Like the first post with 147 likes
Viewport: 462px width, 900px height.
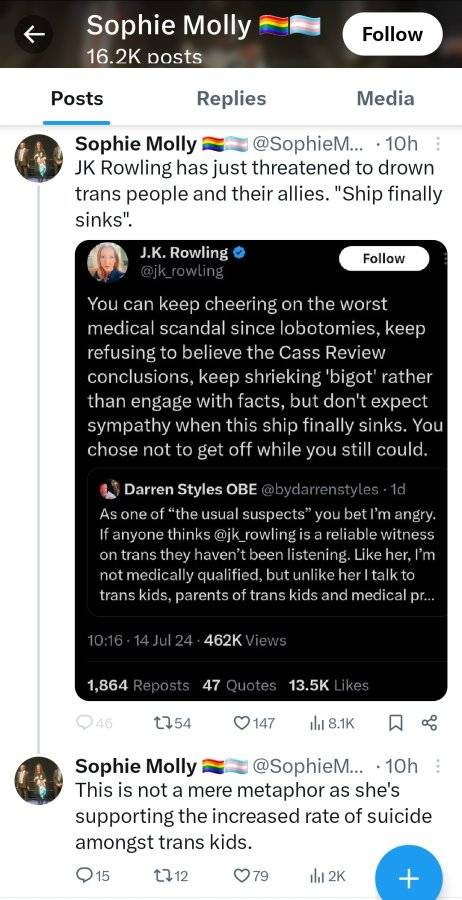tap(254, 723)
